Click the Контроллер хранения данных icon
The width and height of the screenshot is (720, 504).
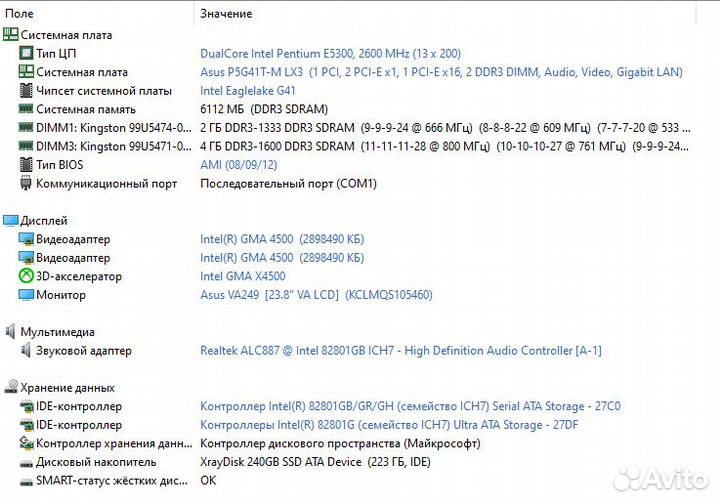[27, 443]
